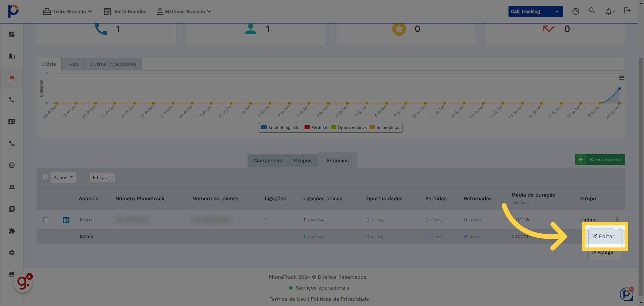Viewport: 644px width, 306px height.
Task: Open the circular target icon in sidebar
Action: pos(12,165)
